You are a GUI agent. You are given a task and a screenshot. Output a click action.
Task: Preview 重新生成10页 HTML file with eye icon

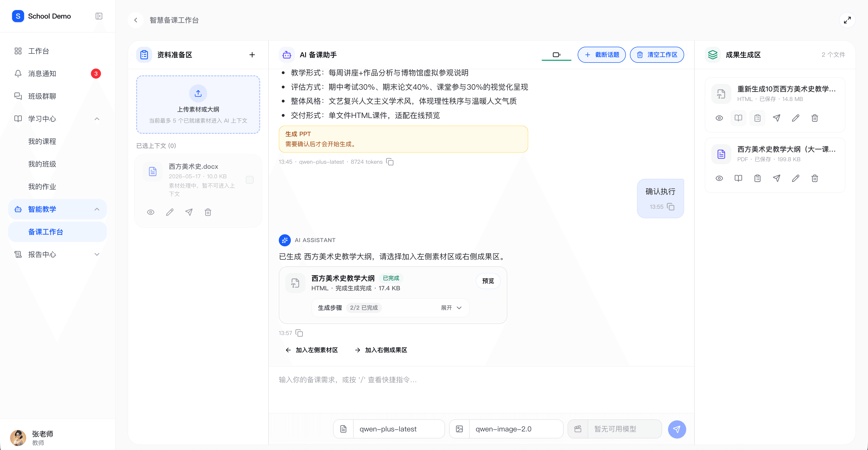(x=719, y=118)
